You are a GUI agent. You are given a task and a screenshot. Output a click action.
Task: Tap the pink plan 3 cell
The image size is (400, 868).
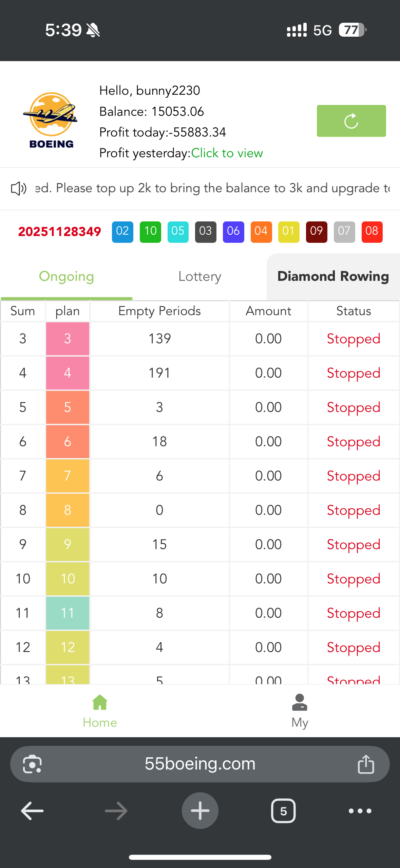68,339
